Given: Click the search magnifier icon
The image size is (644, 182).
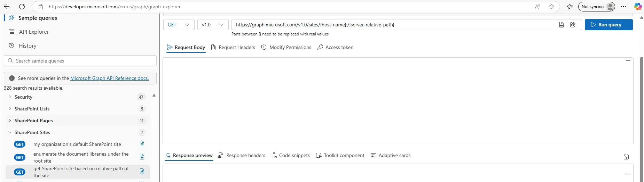Looking at the screenshot, I should pos(10,61).
